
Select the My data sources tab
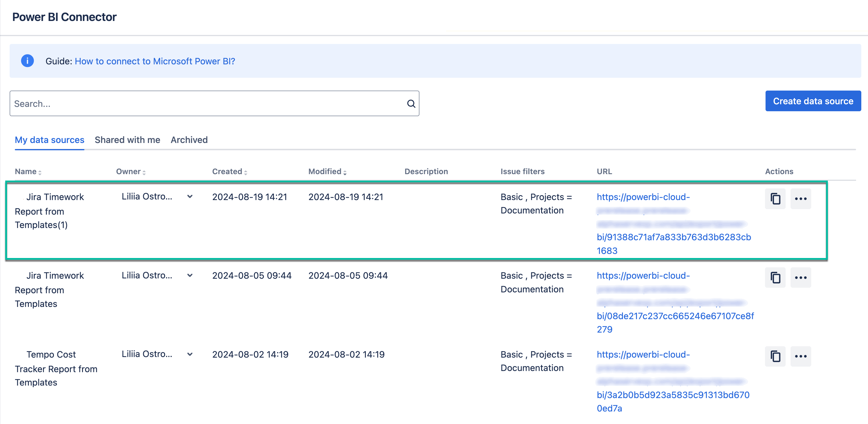tap(49, 140)
